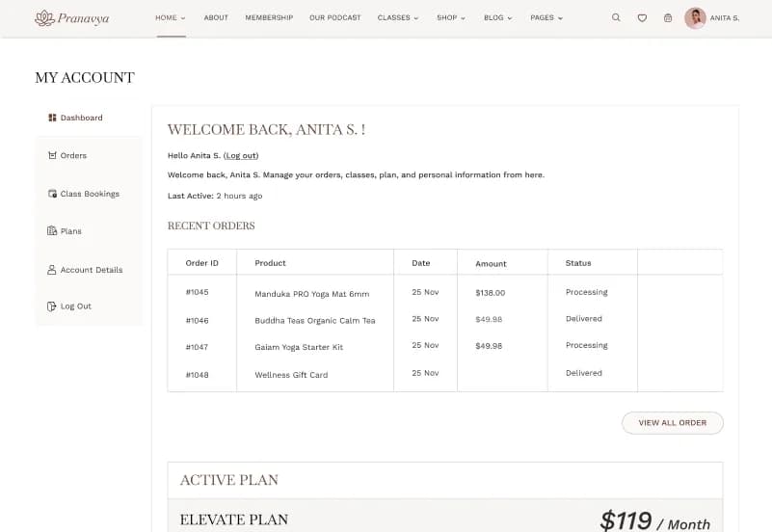Click the Log out link

(241, 155)
